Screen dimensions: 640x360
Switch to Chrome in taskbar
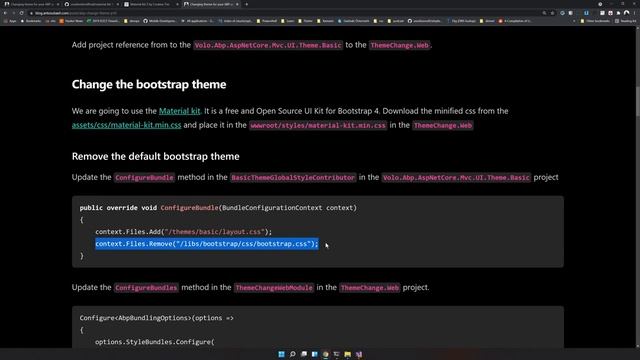[326, 354]
